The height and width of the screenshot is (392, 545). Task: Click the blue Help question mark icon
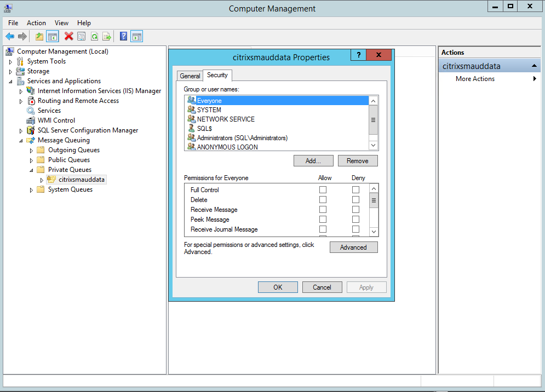click(x=123, y=36)
